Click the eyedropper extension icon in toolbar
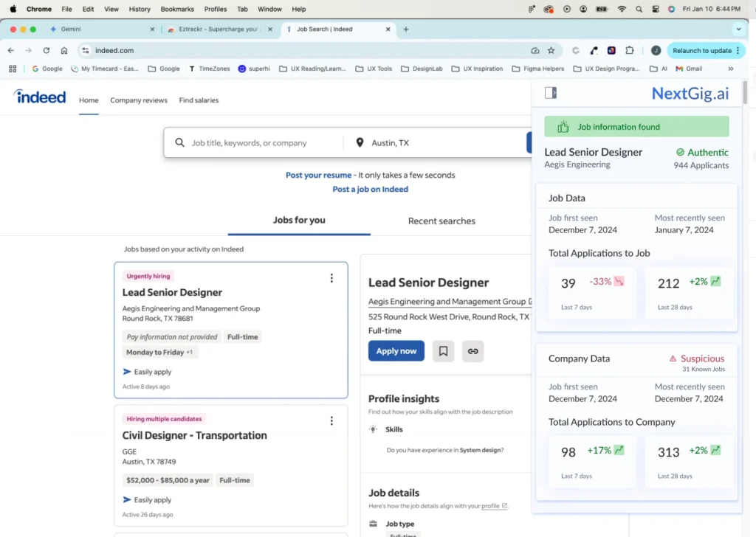The image size is (756, 537). pyautogui.click(x=594, y=51)
